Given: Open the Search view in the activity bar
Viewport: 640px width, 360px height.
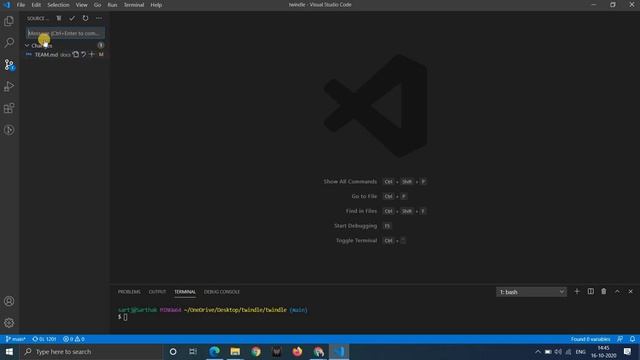Looking at the screenshot, I should click(9, 42).
